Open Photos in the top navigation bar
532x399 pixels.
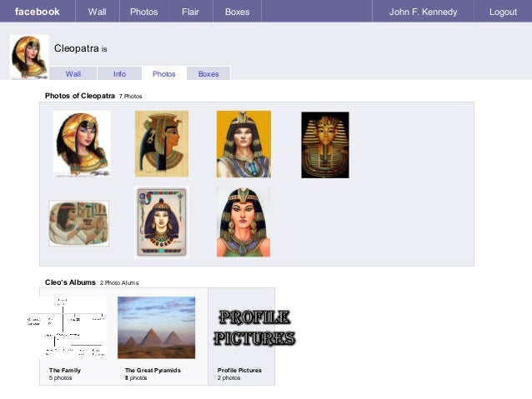click(x=144, y=12)
